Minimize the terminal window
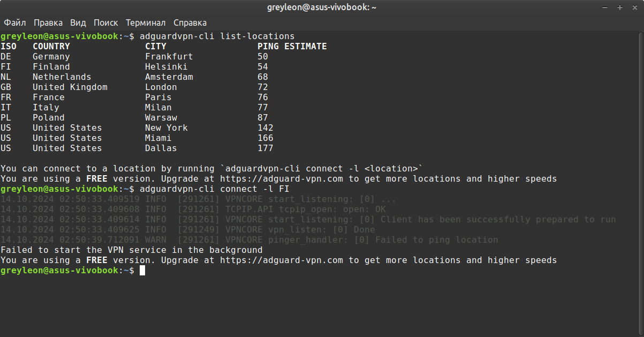Screen dimensions: 644x337 (605, 8)
